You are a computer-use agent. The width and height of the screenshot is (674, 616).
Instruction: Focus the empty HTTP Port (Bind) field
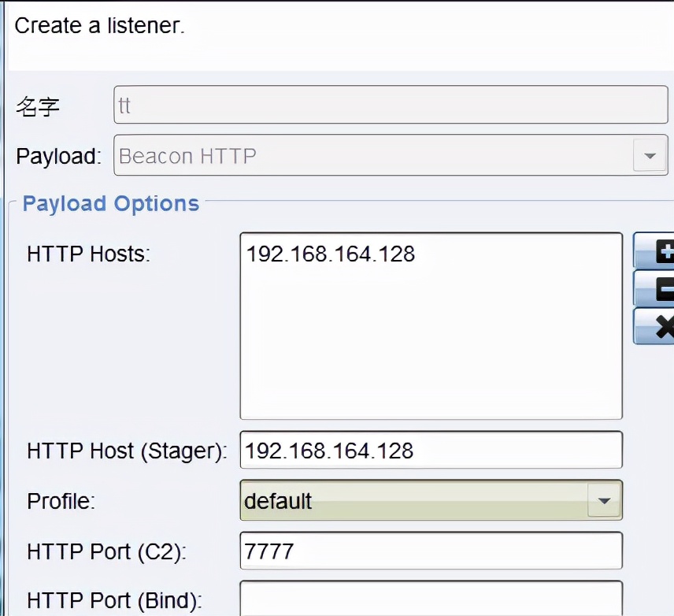431,599
